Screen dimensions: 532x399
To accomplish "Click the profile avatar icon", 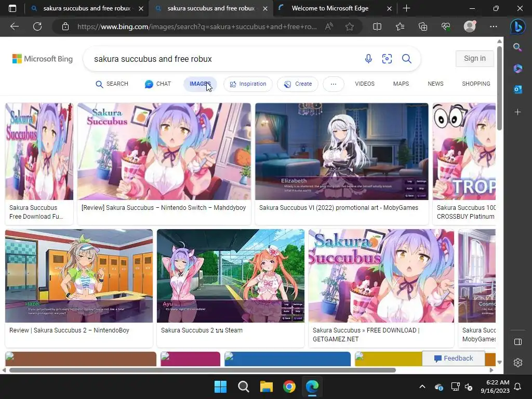I will point(470,26).
